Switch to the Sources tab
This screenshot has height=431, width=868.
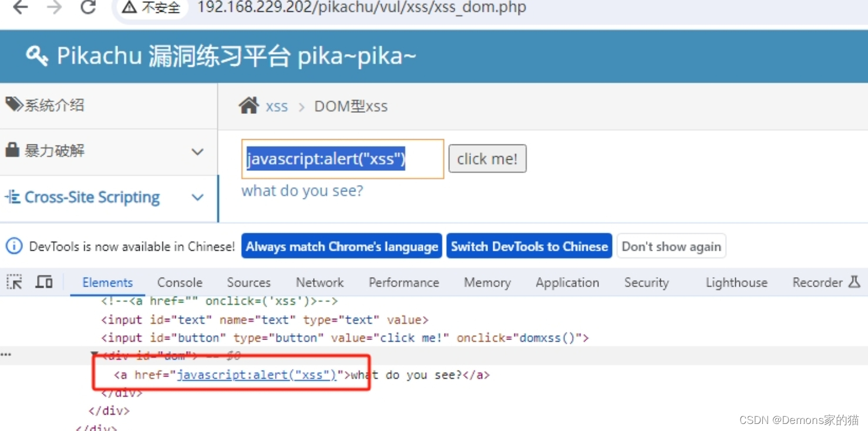pyautogui.click(x=248, y=282)
